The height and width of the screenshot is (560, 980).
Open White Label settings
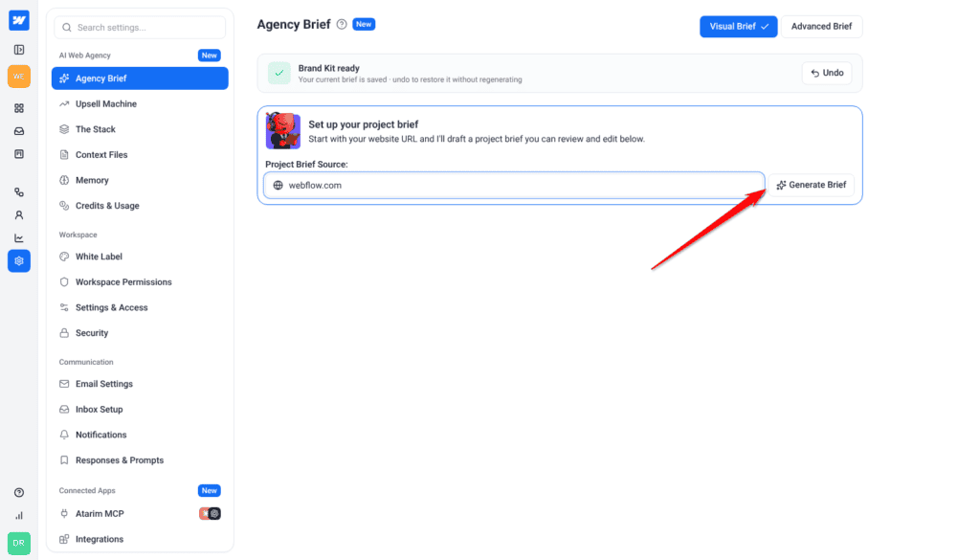(x=140, y=257)
